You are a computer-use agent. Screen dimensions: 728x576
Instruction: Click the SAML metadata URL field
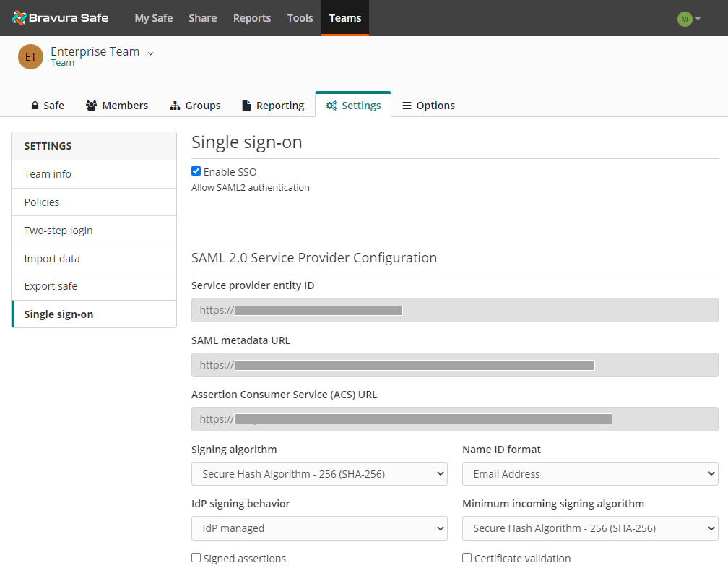coord(454,365)
